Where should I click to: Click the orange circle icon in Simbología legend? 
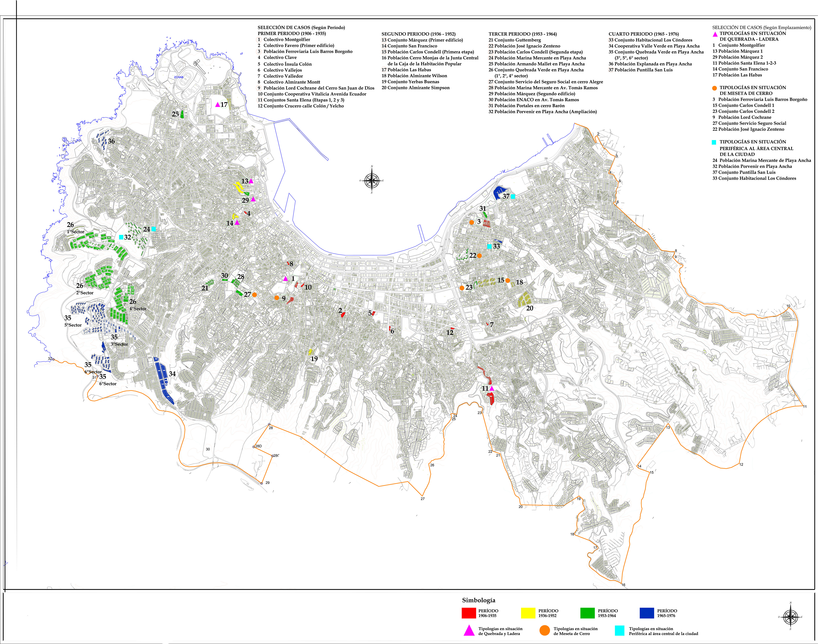click(x=545, y=630)
